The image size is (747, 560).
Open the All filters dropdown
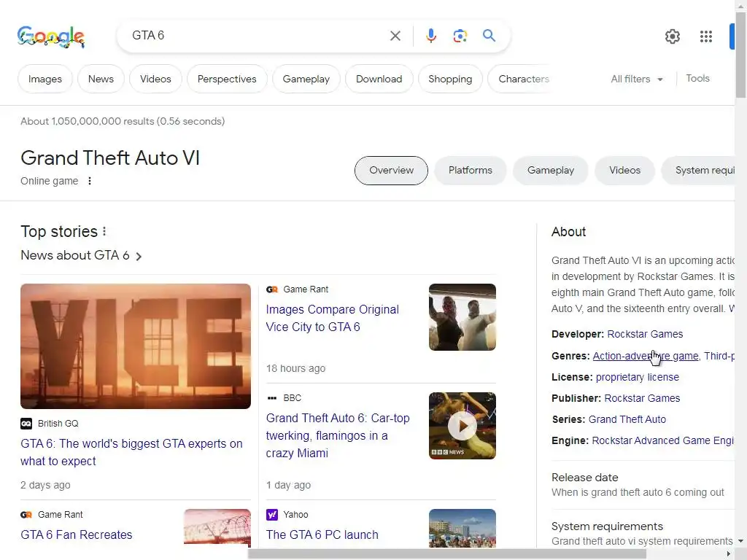(637, 79)
